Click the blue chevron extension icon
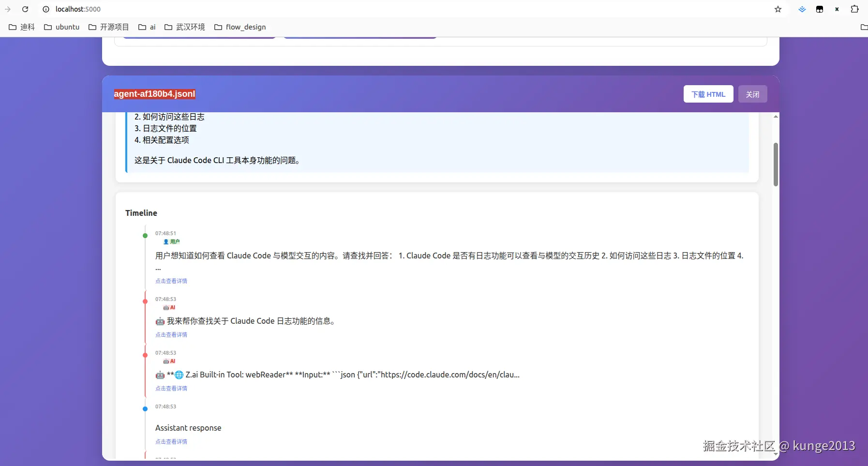This screenshot has width=868, height=466. 802,9
